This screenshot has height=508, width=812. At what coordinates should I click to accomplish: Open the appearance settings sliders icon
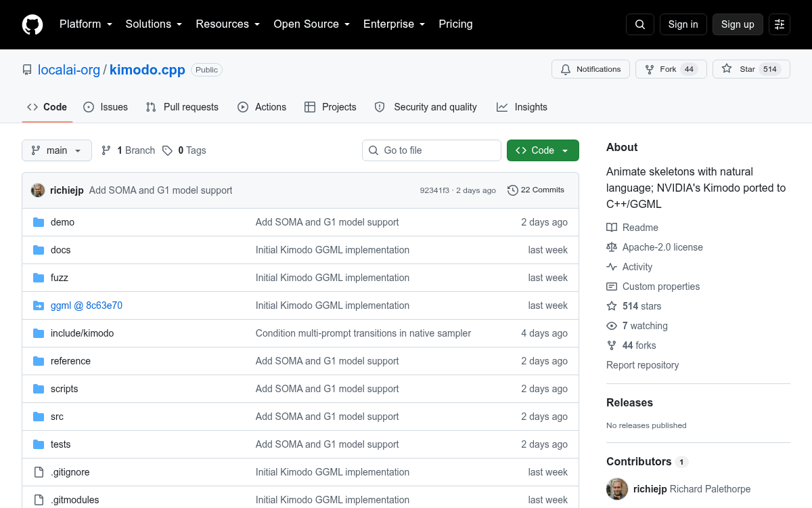pyautogui.click(x=780, y=24)
